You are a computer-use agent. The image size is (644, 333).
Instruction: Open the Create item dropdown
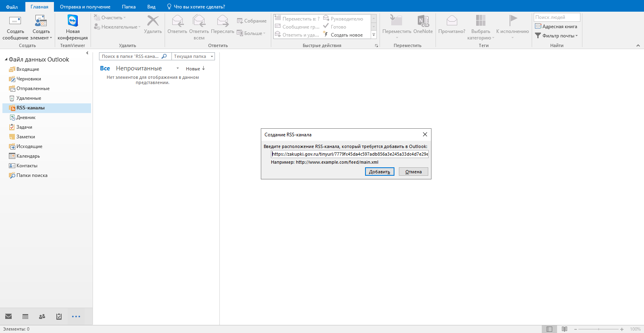tap(41, 35)
